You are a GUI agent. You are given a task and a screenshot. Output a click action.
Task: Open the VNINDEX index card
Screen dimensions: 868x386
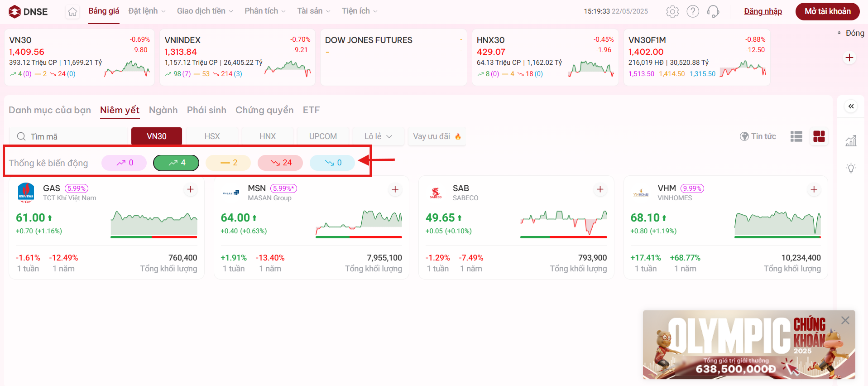coord(237,57)
